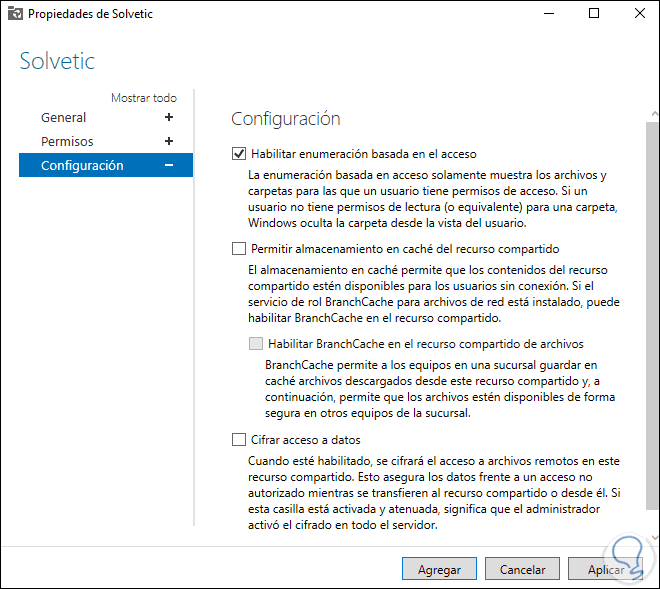Click the Mostrar todo link
The image size is (660, 589).
(x=144, y=98)
